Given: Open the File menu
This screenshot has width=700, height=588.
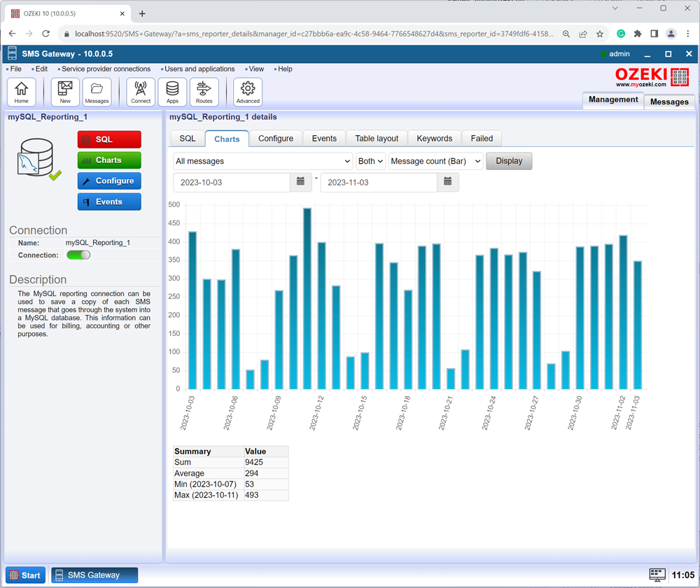Looking at the screenshot, I should [x=15, y=69].
